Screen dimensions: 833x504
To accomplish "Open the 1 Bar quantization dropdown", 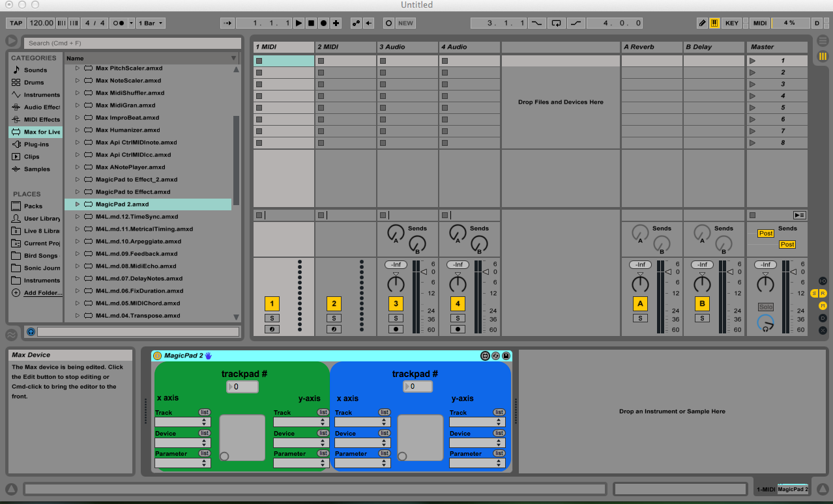I will 151,23.
